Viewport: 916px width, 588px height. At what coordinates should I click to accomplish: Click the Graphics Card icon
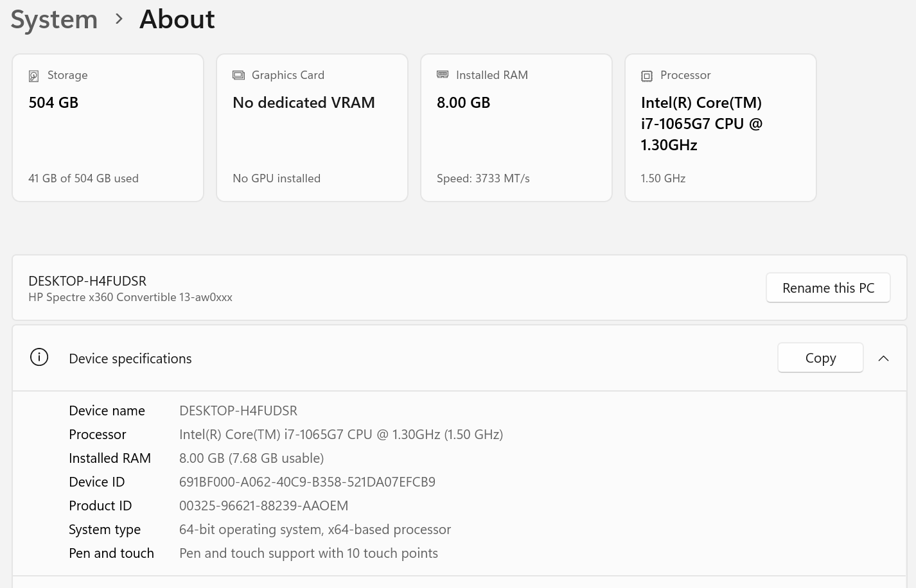coord(238,75)
